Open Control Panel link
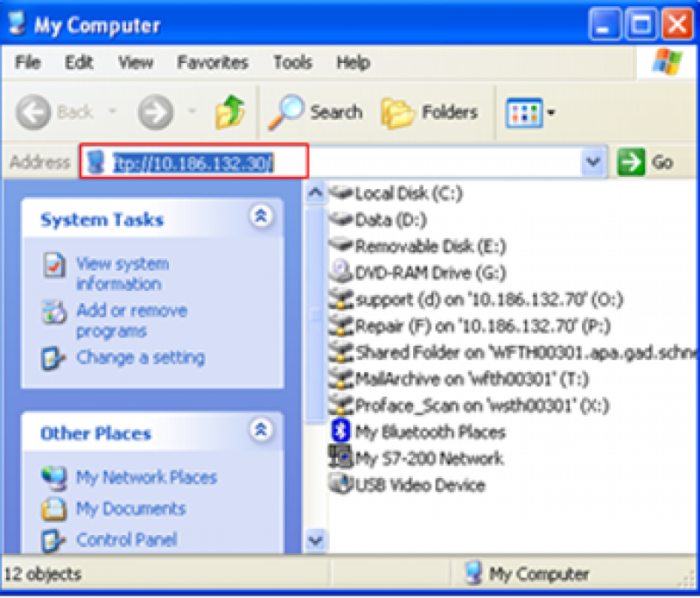Image resolution: width=700 pixels, height=598 pixels. 127,540
